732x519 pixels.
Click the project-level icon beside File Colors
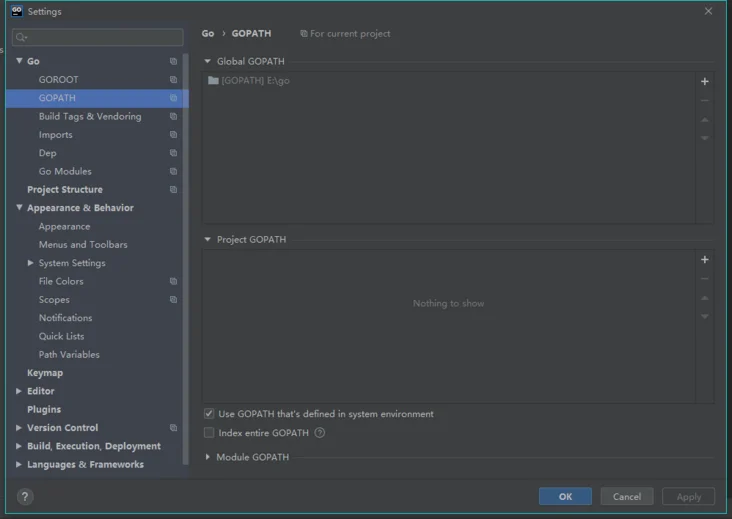[x=173, y=281]
